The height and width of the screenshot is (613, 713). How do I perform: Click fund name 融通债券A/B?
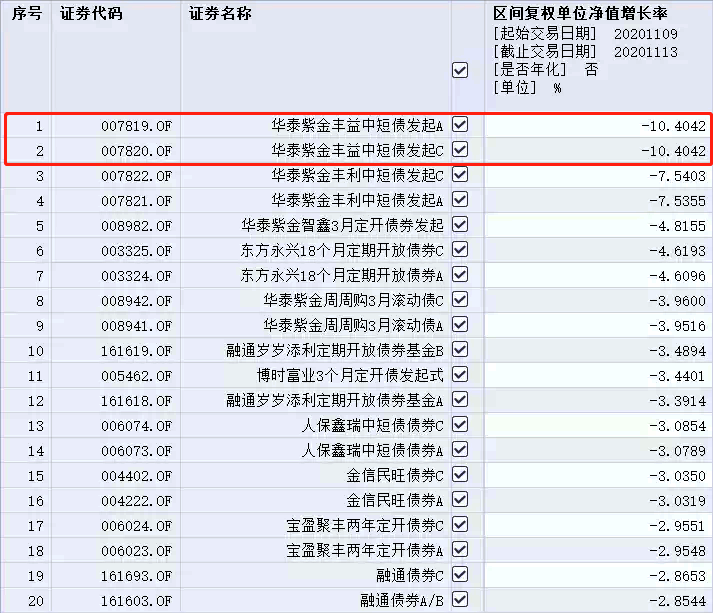[x=402, y=600]
